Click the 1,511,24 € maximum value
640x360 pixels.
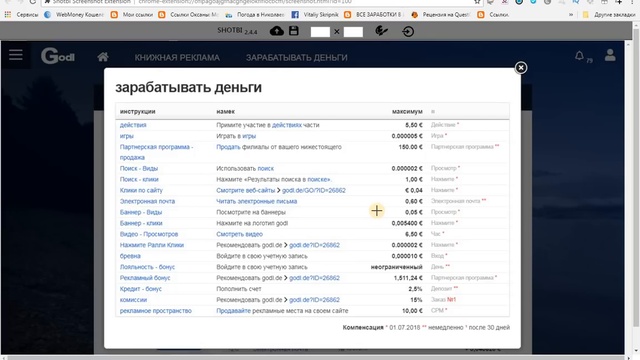pyautogui.click(x=408, y=278)
